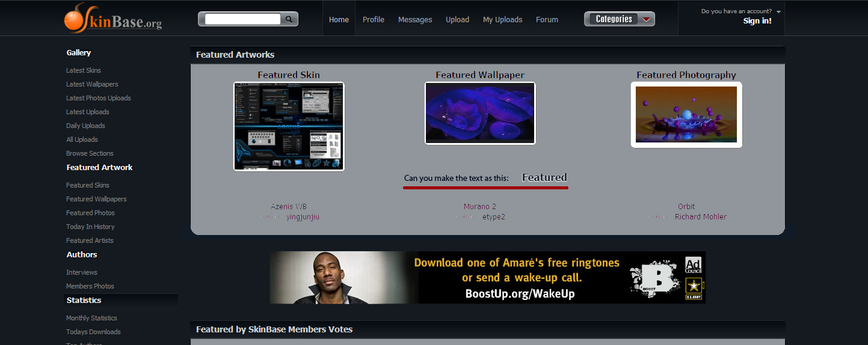
Task: Type in the search input field
Action: pyautogui.click(x=242, y=19)
